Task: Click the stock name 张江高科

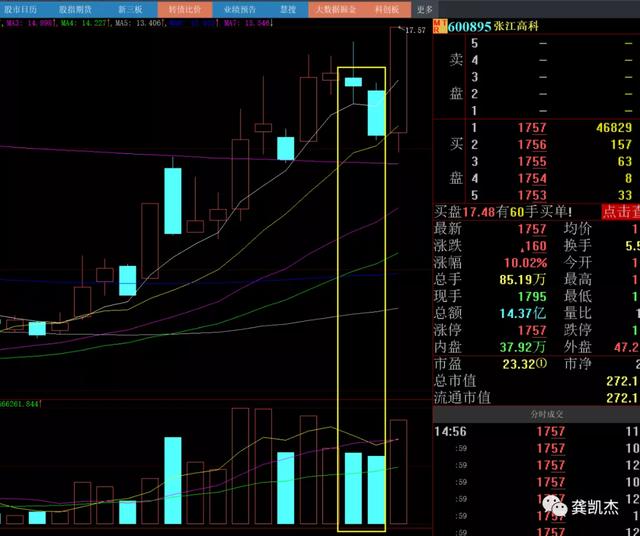Action: coord(516,26)
